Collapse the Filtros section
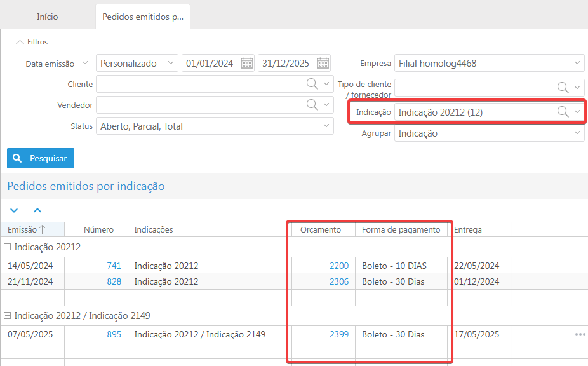This screenshot has height=366, width=588. click(x=19, y=42)
